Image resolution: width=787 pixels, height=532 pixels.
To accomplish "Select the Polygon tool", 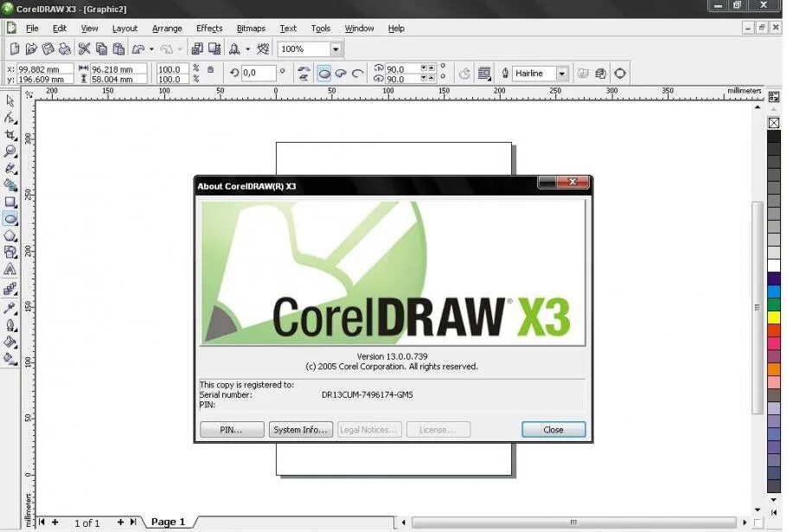I will pyautogui.click(x=10, y=235).
